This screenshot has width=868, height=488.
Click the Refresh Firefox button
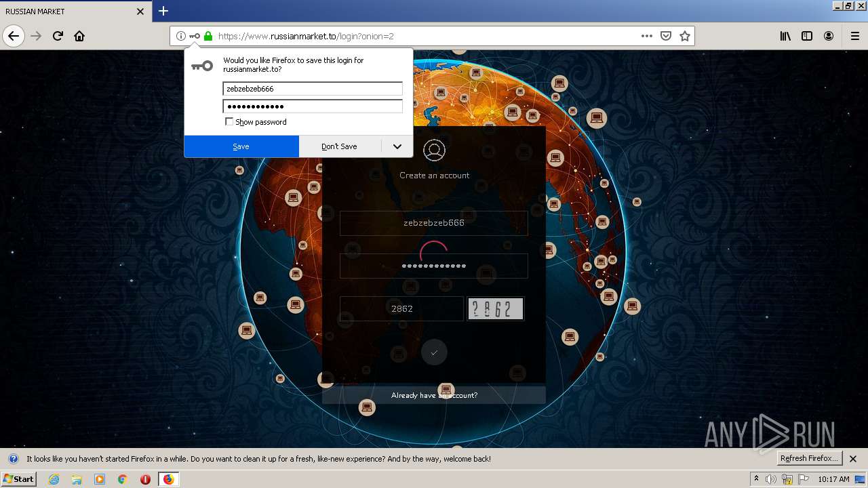809,459
